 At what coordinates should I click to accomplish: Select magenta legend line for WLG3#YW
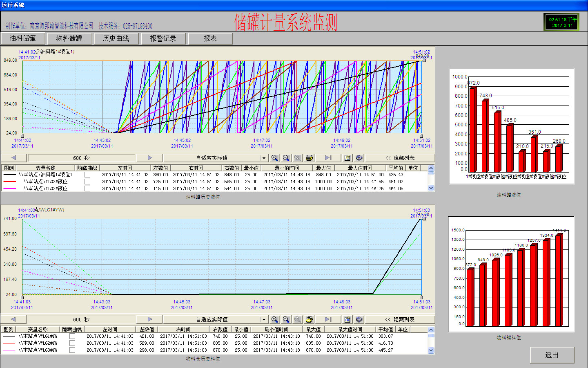[9, 350]
